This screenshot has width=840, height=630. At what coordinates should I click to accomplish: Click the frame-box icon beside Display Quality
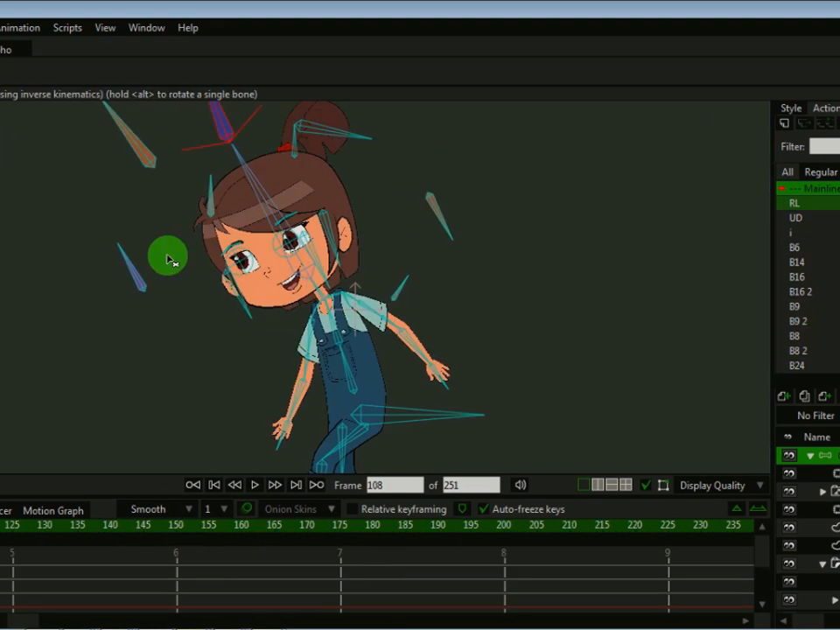pos(663,486)
